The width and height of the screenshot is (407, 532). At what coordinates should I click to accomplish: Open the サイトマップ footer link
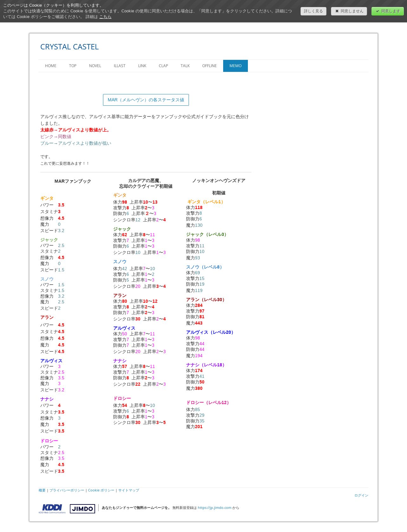129,490
